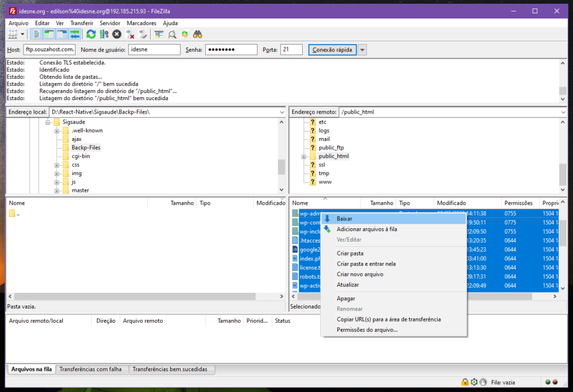Focus the Nome de usuário field

click(154, 49)
